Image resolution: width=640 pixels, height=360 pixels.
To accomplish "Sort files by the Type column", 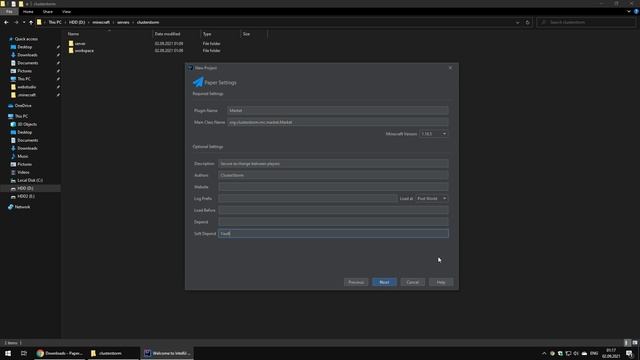I will (207, 34).
